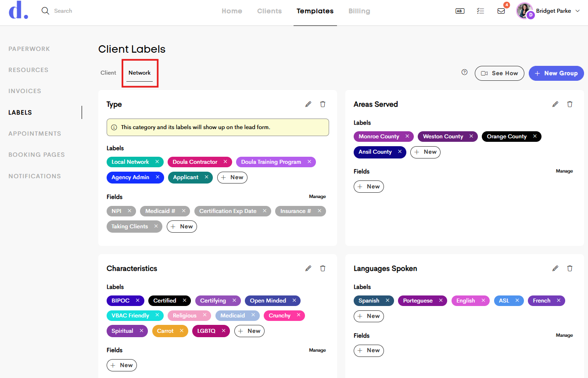Click the Orange County label chip
Screen dimensions: 588x378
511,137
